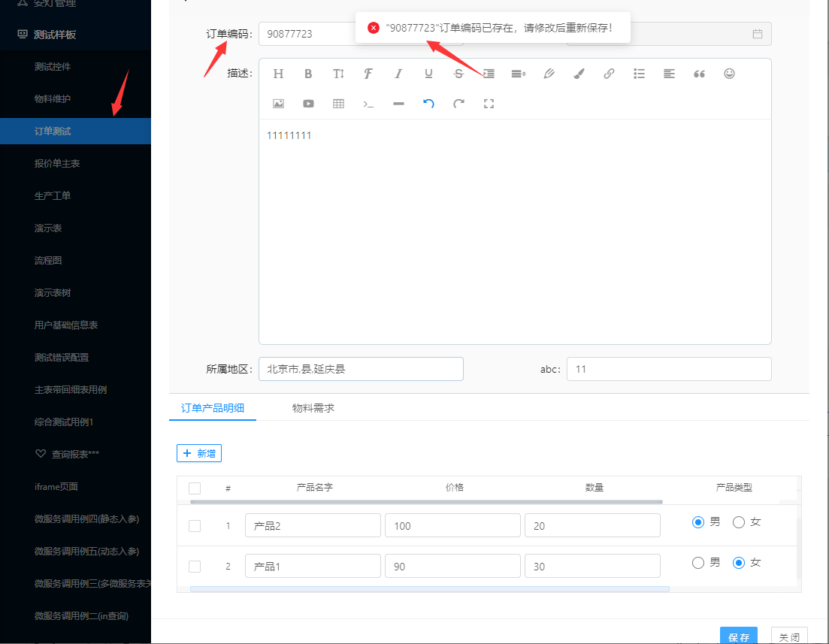Undo the last editor change
Screen dimensions: 829x644
(428, 104)
